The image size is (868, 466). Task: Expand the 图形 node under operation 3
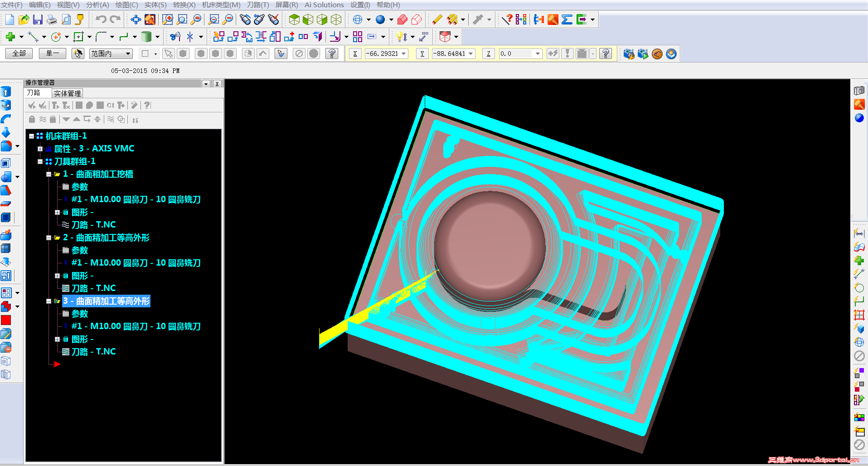click(x=57, y=339)
